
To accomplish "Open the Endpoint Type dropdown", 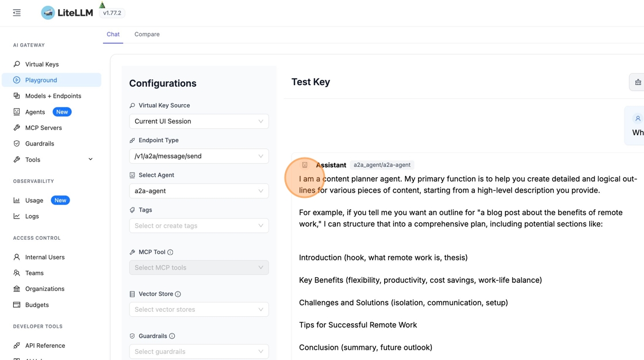I will coord(199,156).
